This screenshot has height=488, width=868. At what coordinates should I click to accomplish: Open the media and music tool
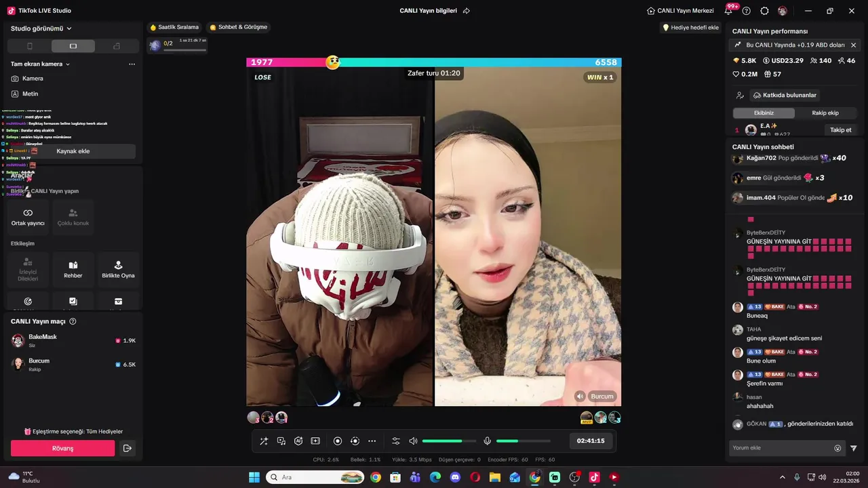click(x=281, y=441)
